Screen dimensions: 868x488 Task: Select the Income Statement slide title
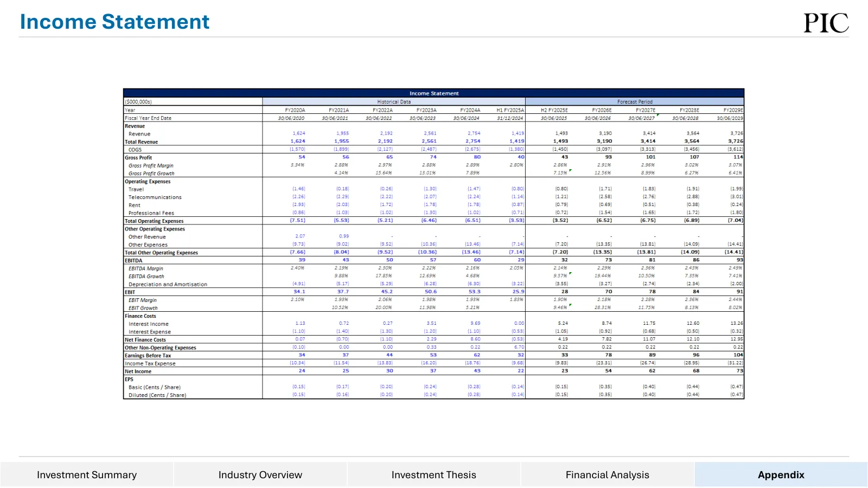(x=114, y=22)
